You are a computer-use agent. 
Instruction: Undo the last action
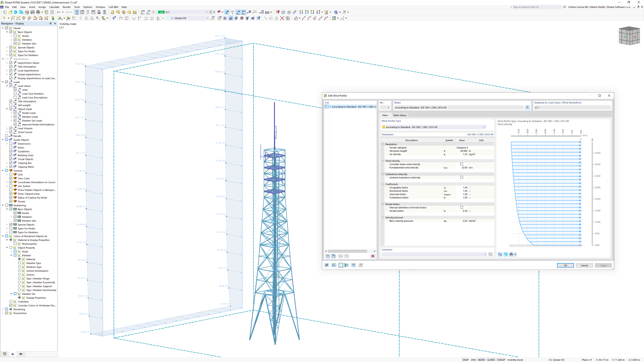(60, 12)
